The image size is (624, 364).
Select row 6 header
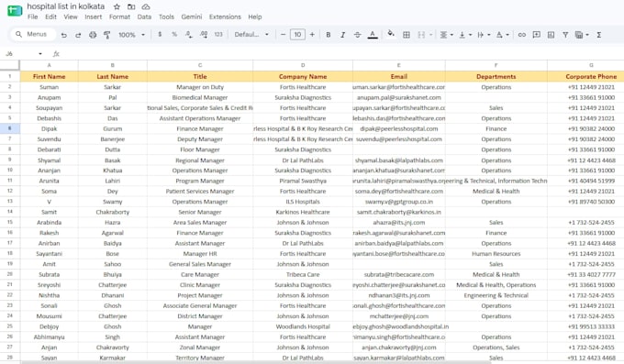pyautogui.click(x=9, y=128)
